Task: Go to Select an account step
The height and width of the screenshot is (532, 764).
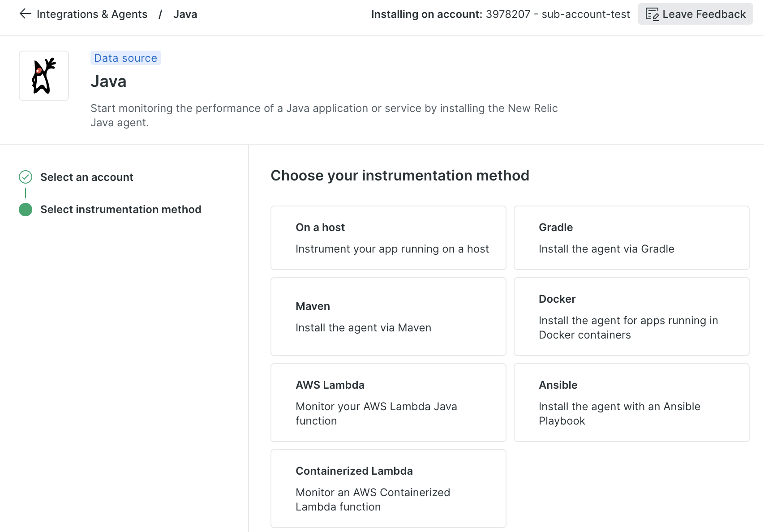Action: [x=86, y=177]
